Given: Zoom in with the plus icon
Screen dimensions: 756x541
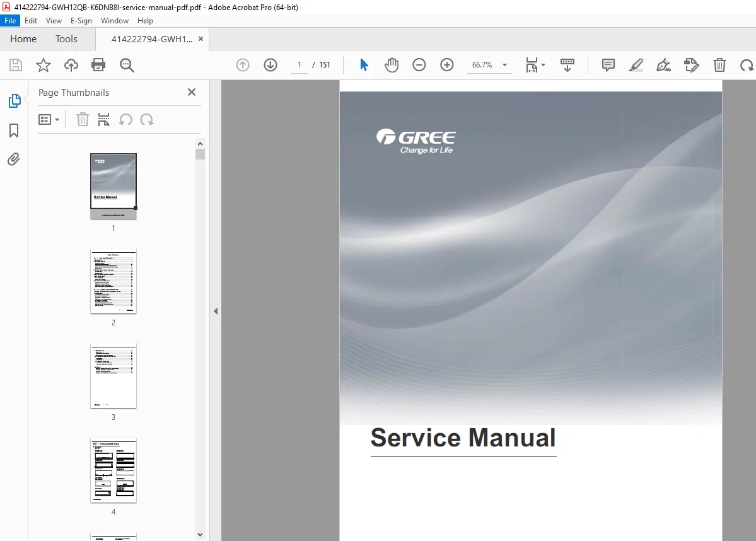Looking at the screenshot, I should [x=447, y=64].
